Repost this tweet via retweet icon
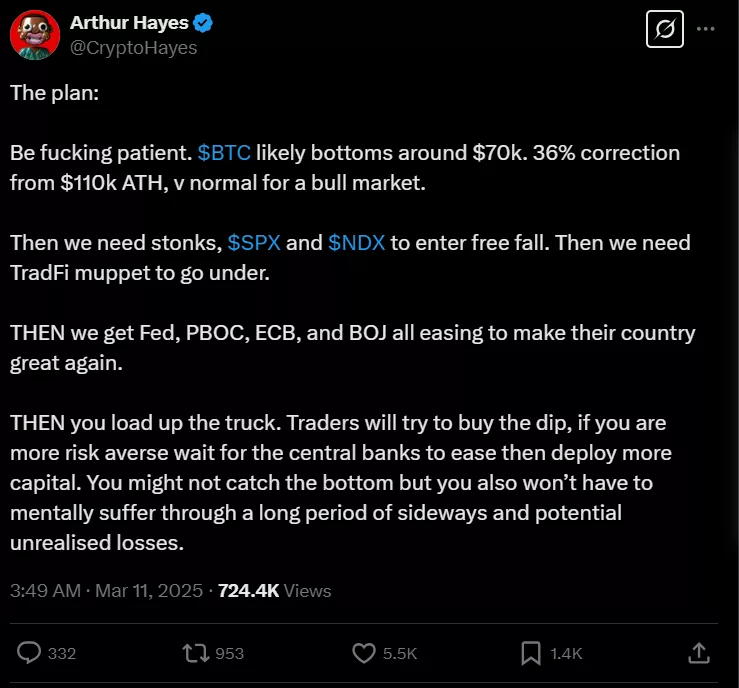Image resolution: width=739 pixels, height=688 pixels. pyautogui.click(x=195, y=652)
